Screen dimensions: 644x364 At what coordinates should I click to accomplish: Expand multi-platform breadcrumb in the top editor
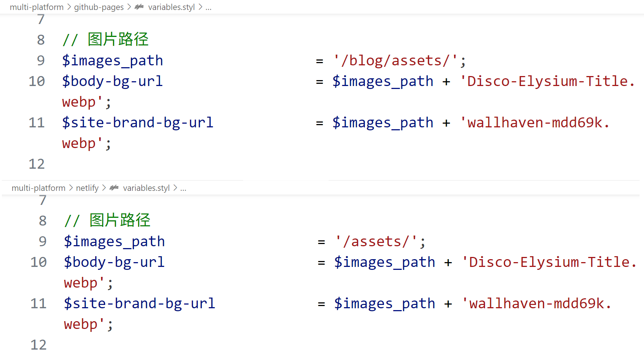(x=37, y=7)
